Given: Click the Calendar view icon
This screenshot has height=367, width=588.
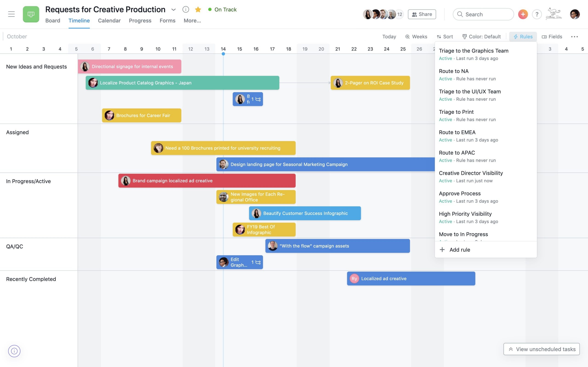Looking at the screenshot, I should tap(109, 20).
